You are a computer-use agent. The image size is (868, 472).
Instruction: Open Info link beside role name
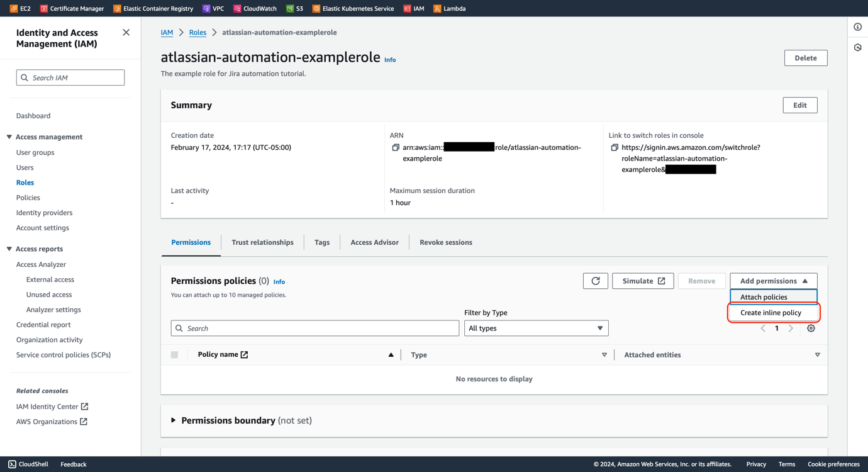click(390, 60)
